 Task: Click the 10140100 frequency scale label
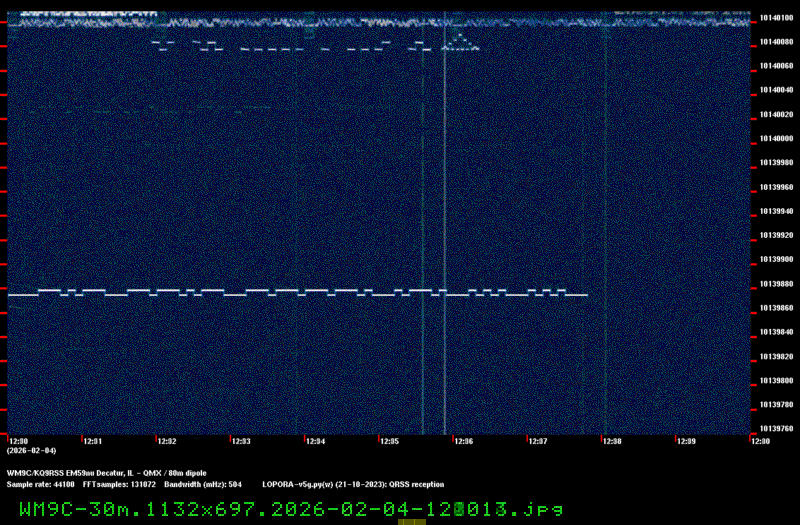(776, 18)
